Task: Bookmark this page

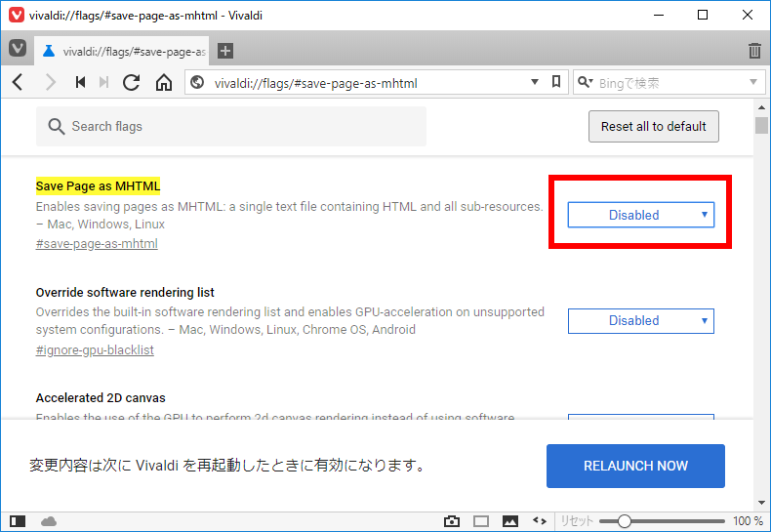Action: 556,82
